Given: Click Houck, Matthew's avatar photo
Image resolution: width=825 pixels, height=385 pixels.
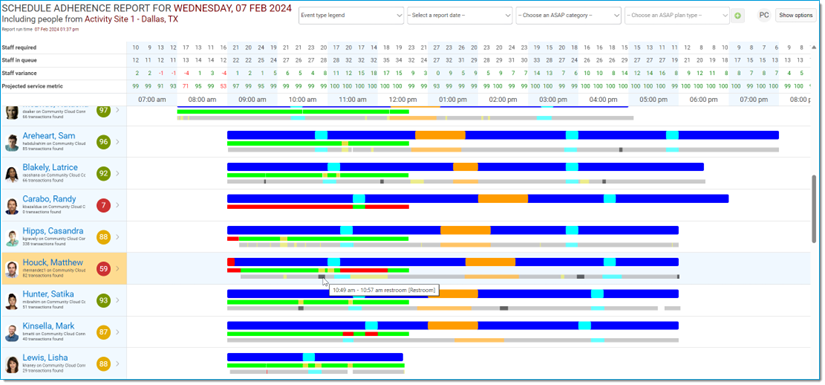Looking at the screenshot, I should tap(12, 269).
